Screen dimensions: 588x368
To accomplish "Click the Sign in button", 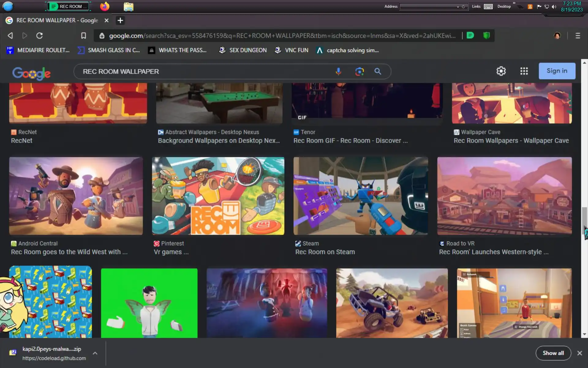I will point(556,71).
